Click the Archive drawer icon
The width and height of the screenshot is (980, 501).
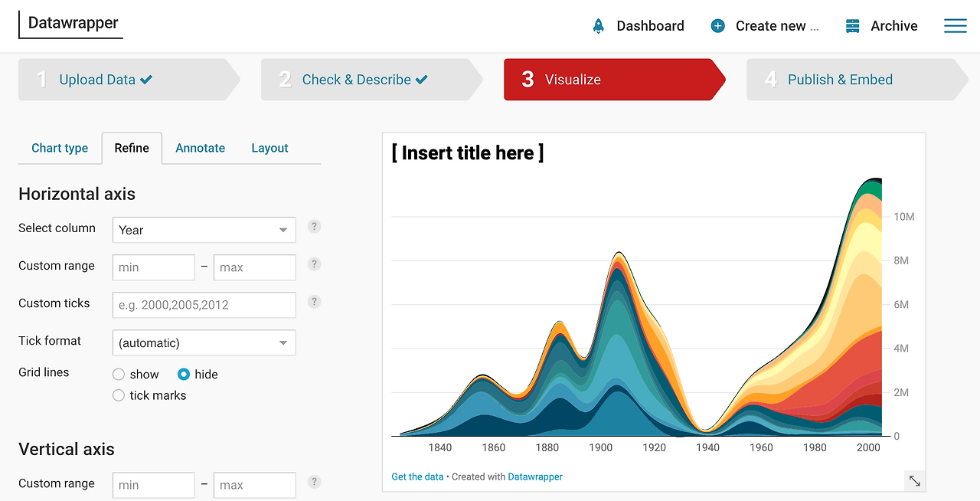(x=852, y=26)
